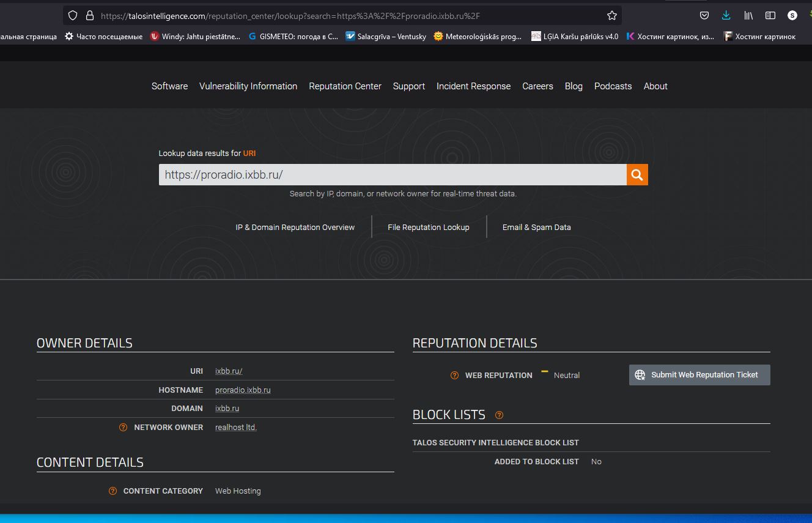Click the Submit Web Reputation Ticket button
The image size is (812, 523).
tap(699, 375)
